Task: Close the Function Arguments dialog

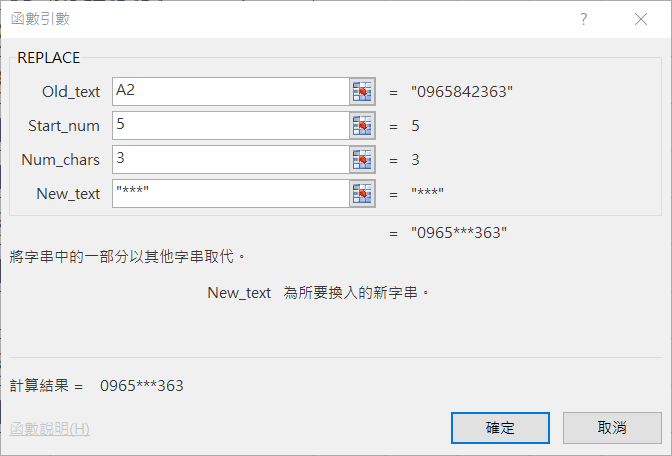Action: click(640, 19)
